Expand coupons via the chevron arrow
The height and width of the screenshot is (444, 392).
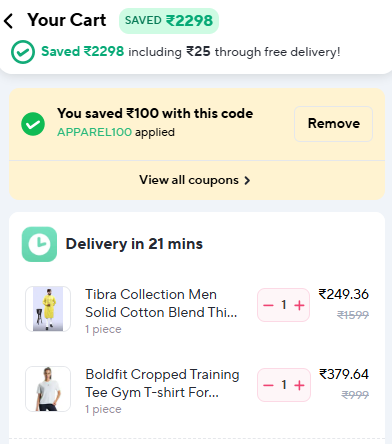pyautogui.click(x=247, y=180)
